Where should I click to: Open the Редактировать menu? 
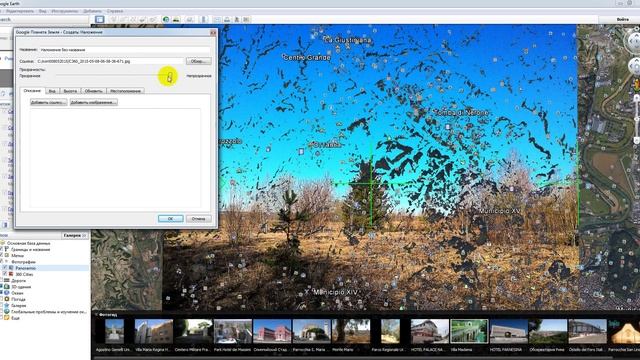[20, 11]
